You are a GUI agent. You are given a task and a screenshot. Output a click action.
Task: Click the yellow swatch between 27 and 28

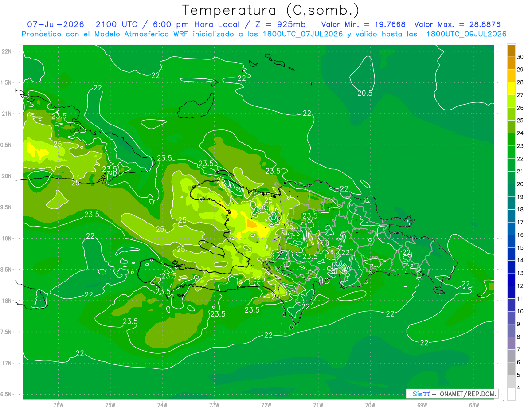point(511,89)
